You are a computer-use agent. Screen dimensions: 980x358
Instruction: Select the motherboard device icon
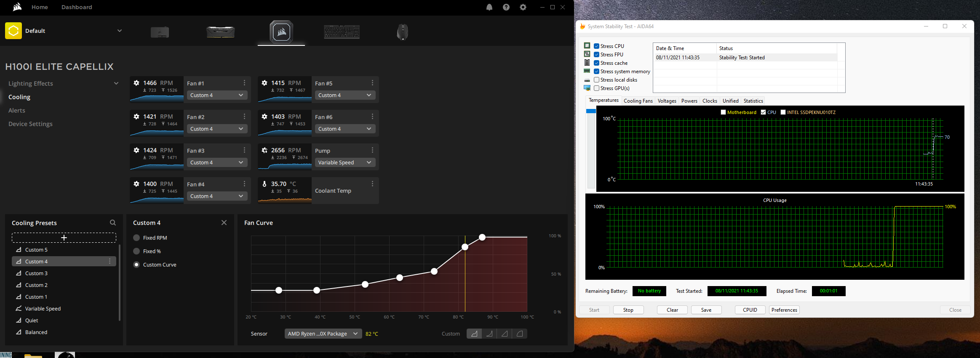click(x=160, y=32)
